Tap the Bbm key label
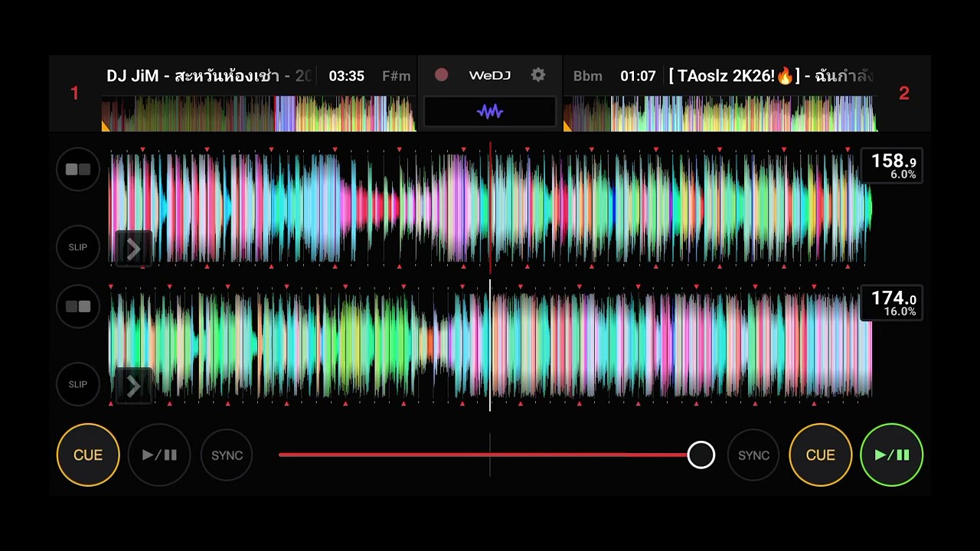The image size is (980, 551). coord(587,76)
